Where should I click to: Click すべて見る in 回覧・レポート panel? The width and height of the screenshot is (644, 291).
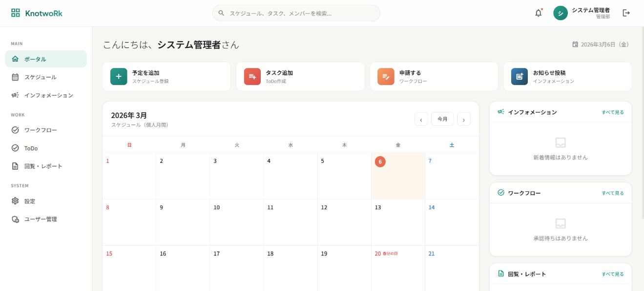click(x=613, y=274)
